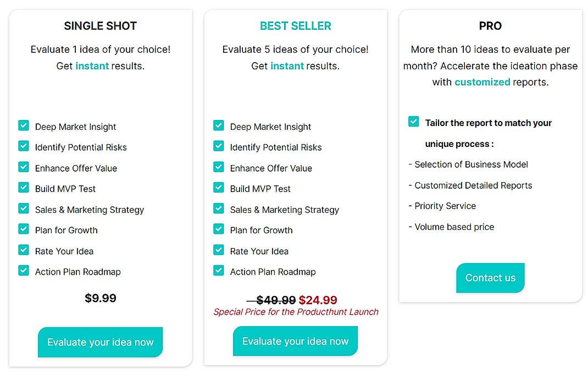The height and width of the screenshot is (373, 588).
Task: Toggle Identify Potential Risks in Best Seller
Action: pos(218,147)
